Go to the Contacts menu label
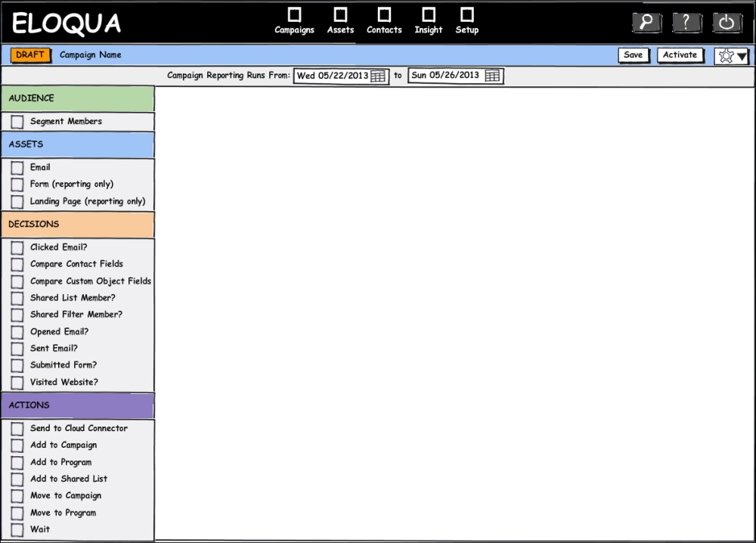The width and height of the screenshot is (756, 543). click(384, 30)
